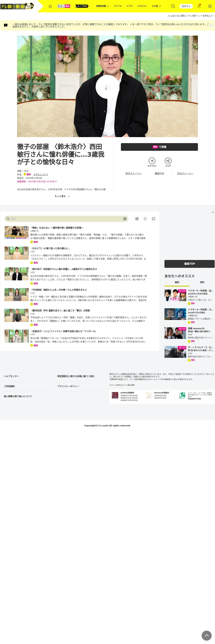
Task: Play the main video
Action: 107,87
